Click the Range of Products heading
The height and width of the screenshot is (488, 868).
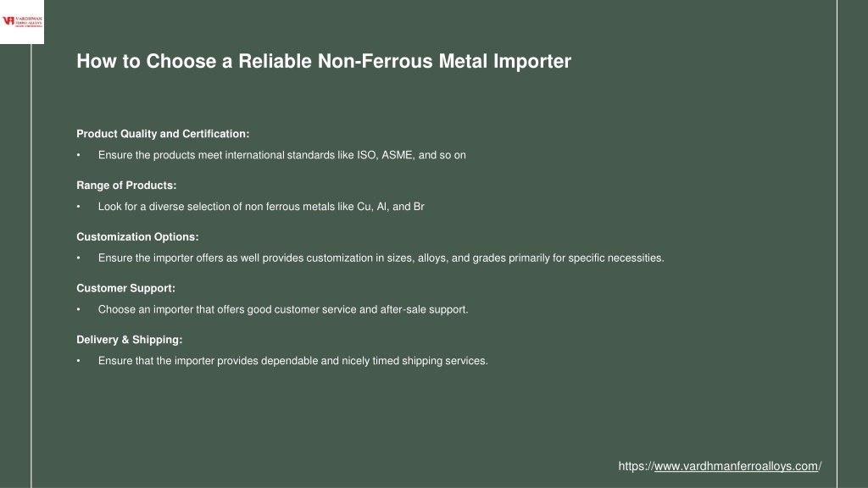pos(126,186)
